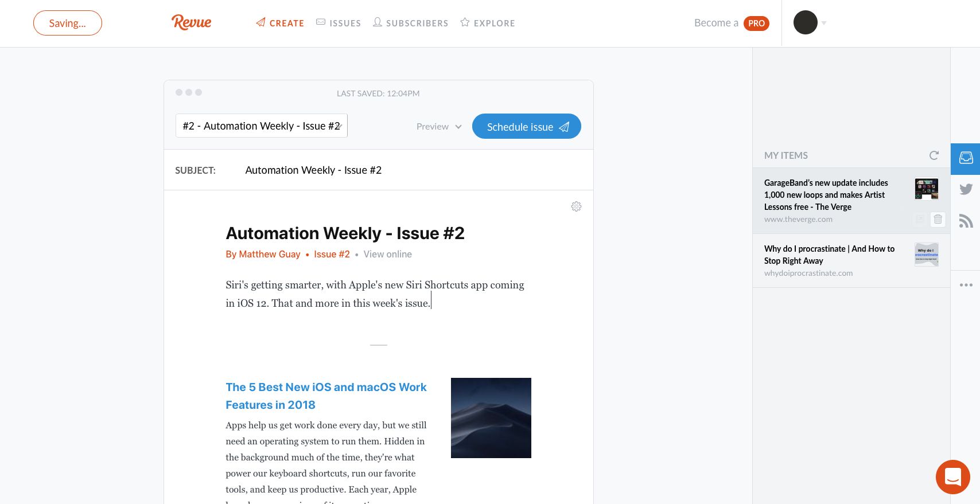Viewport: 980px width, 504px height.
Task: Open issue settings gear icon
Action: pos(576,206)
